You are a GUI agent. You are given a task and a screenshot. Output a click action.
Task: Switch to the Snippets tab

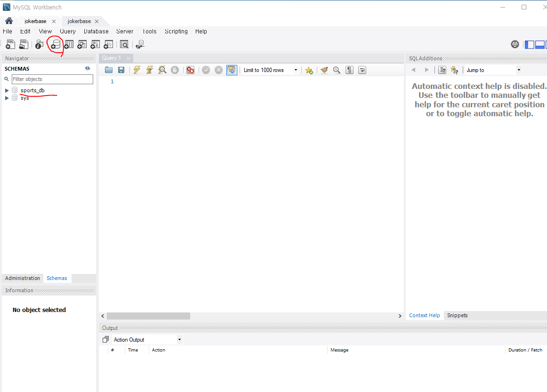[458, 315]
